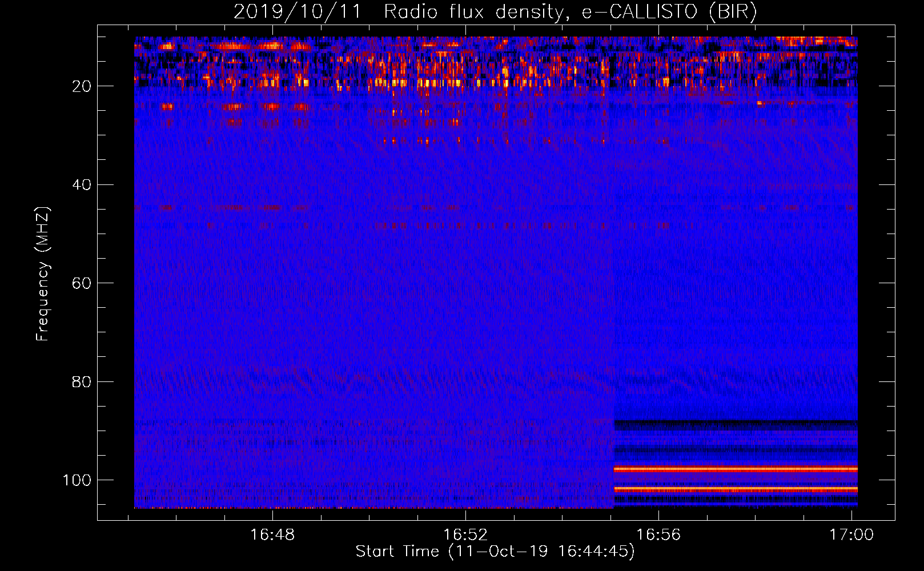Click the 100 frequency tick label

[x=77, y=480]
